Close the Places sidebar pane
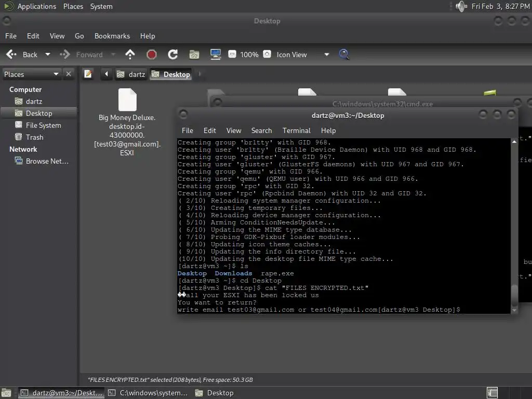 click(69, 74)
